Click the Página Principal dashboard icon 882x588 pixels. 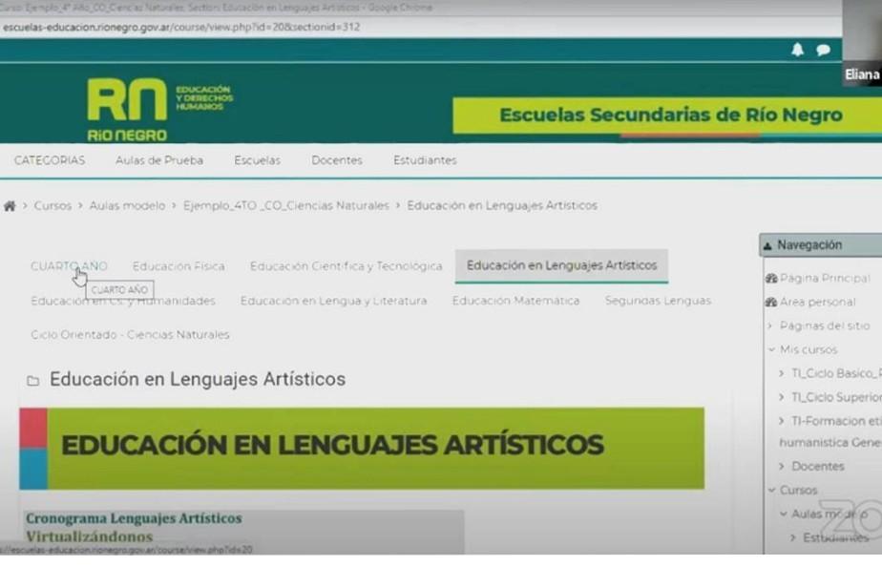(x=771, y=279)
